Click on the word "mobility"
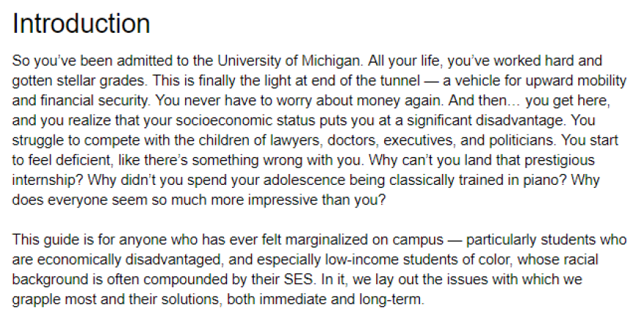The image size is (644, 334). (x=563, y=78)
